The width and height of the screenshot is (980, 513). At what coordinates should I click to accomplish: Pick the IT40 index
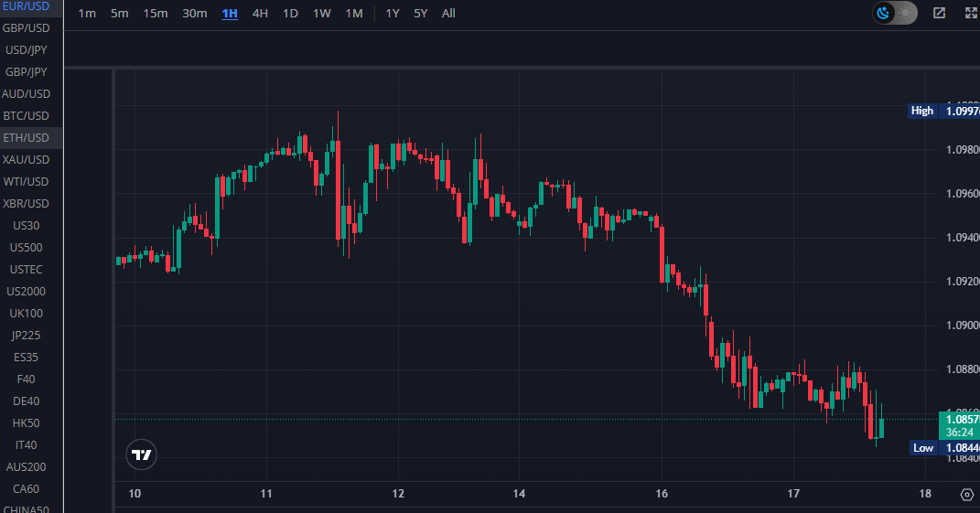click(x=26, y=445)
